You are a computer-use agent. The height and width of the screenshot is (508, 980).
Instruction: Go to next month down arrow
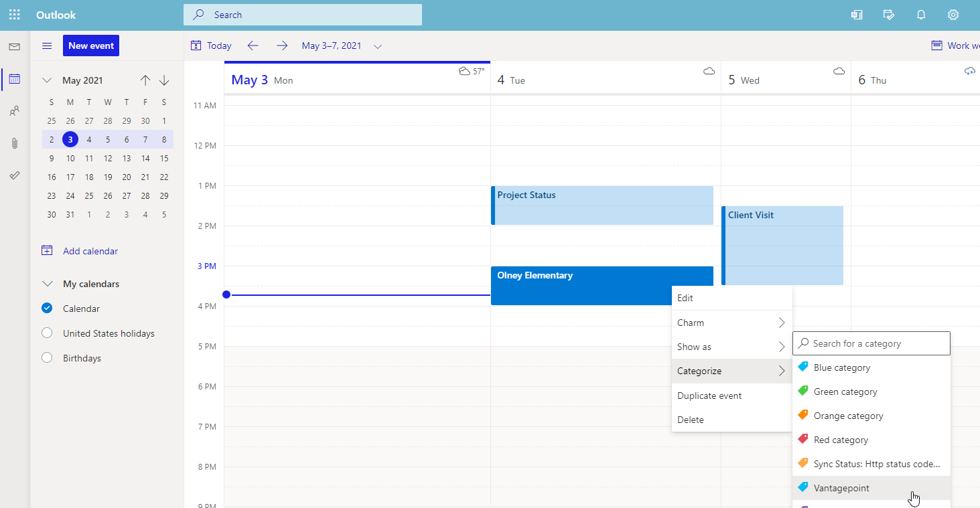coord(164,80)
